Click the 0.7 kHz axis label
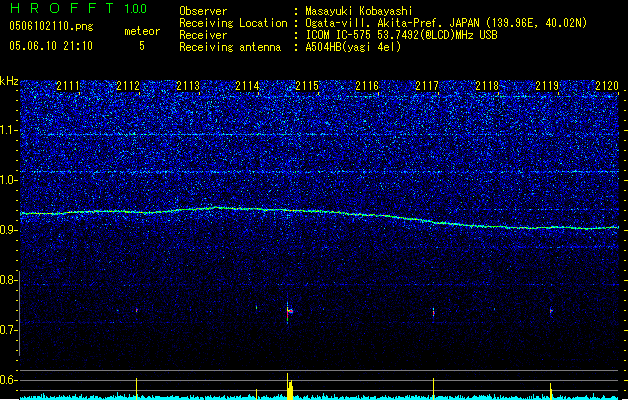This screenshot has height=400, width=629. [x=9, y=330]
